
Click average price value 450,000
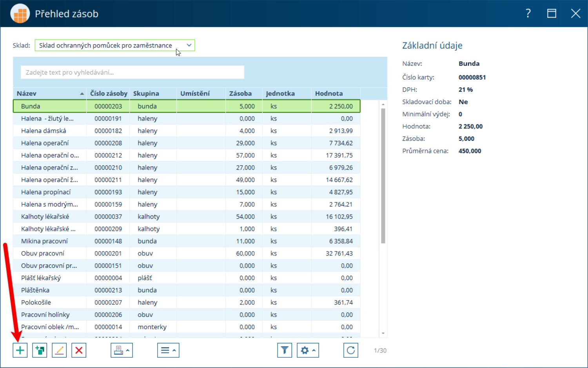pos(470,151)
